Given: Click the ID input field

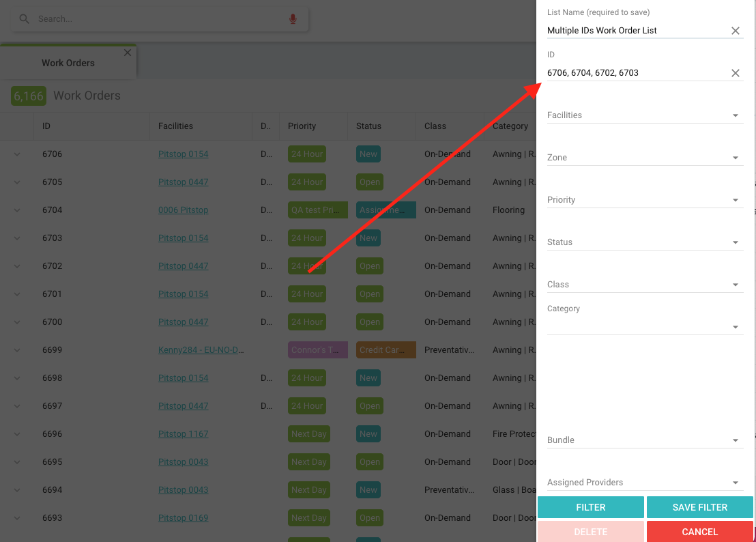Looking at the screenshot, I should click(635, 73).
